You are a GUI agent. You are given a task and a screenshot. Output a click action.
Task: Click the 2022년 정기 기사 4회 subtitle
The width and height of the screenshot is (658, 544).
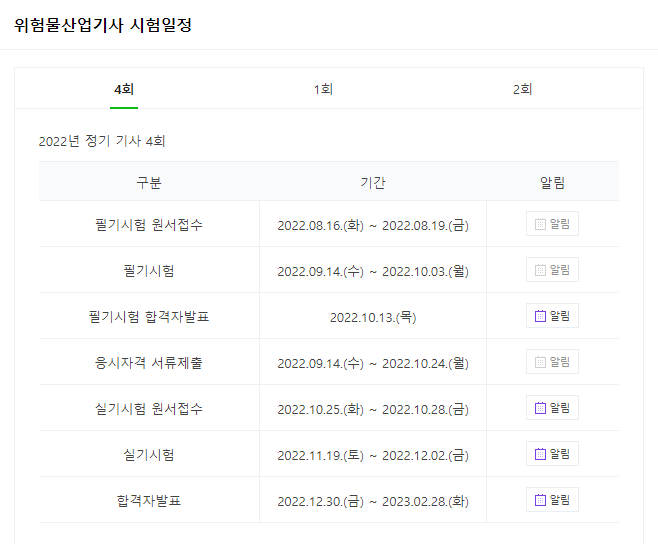point(102,141)
